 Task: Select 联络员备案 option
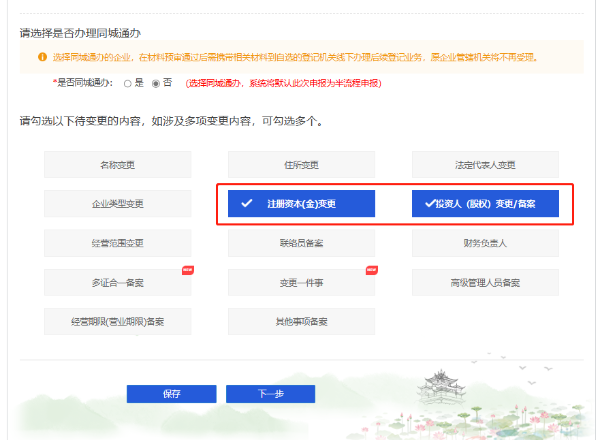click(x=301, y=243)
